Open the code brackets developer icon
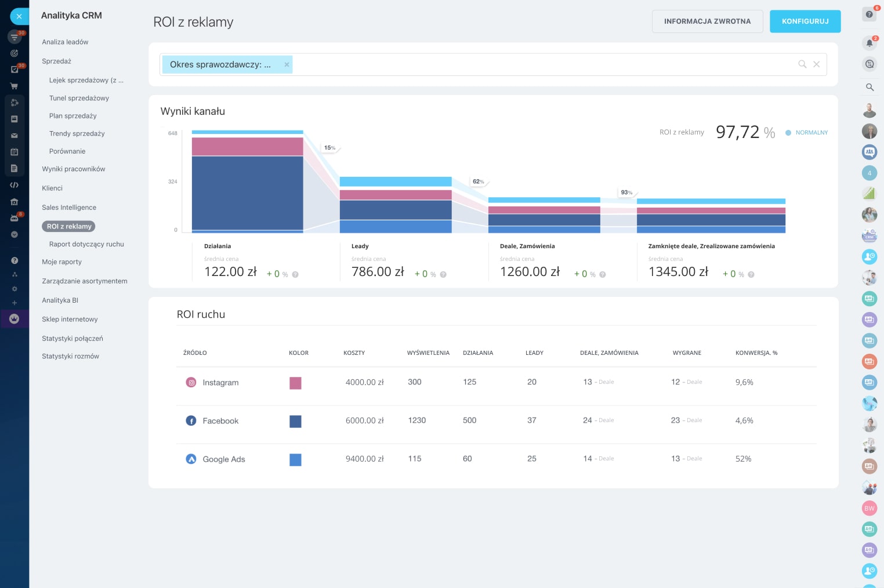Viewport: 884px width, 588px height. [15, 185]
